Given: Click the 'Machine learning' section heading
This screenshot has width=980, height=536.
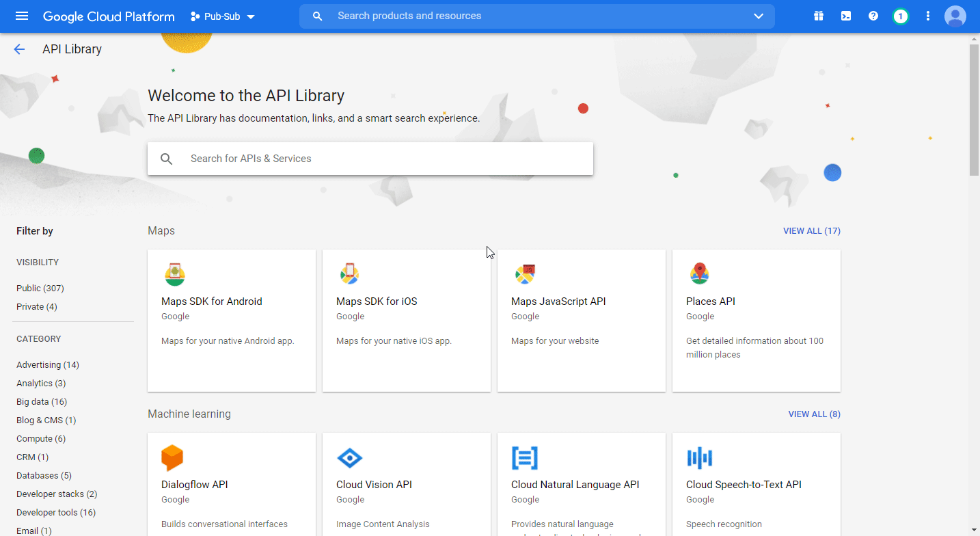Looking at the screenshot, I should 189,414.
